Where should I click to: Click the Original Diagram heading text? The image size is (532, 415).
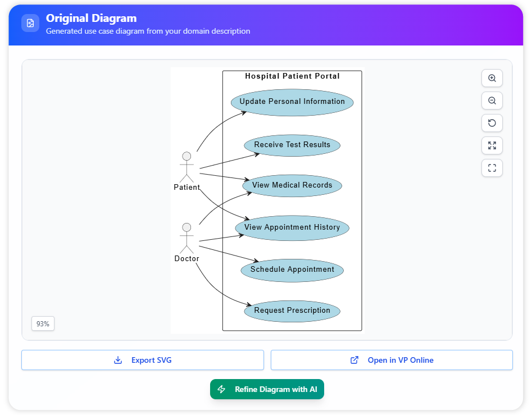(91, 19)
